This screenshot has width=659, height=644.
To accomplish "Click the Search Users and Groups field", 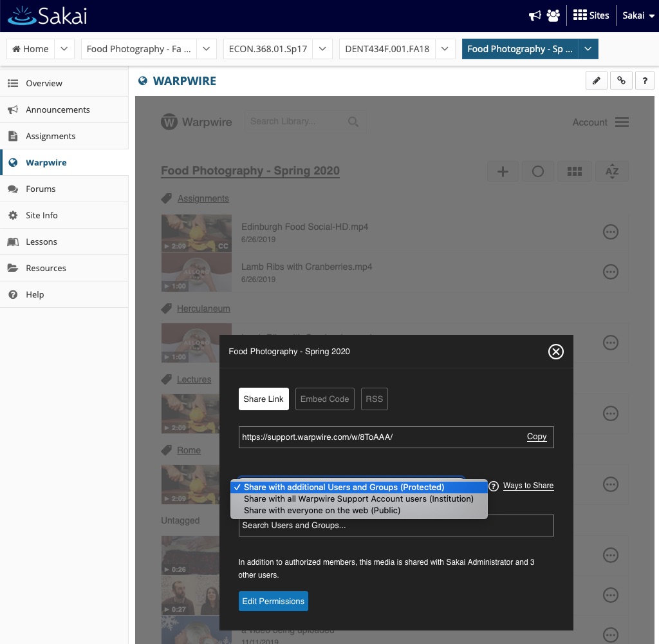I will pyautogui.click(x=396, y=526).
